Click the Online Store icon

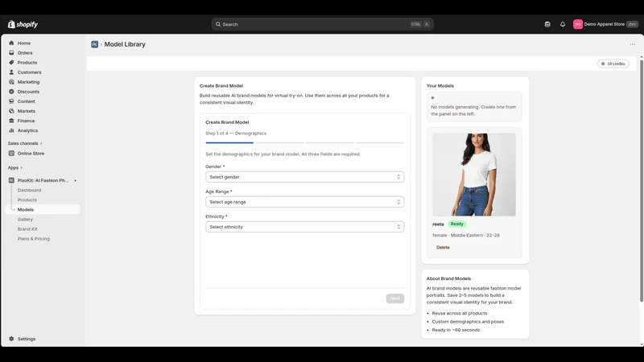[11, 153]
